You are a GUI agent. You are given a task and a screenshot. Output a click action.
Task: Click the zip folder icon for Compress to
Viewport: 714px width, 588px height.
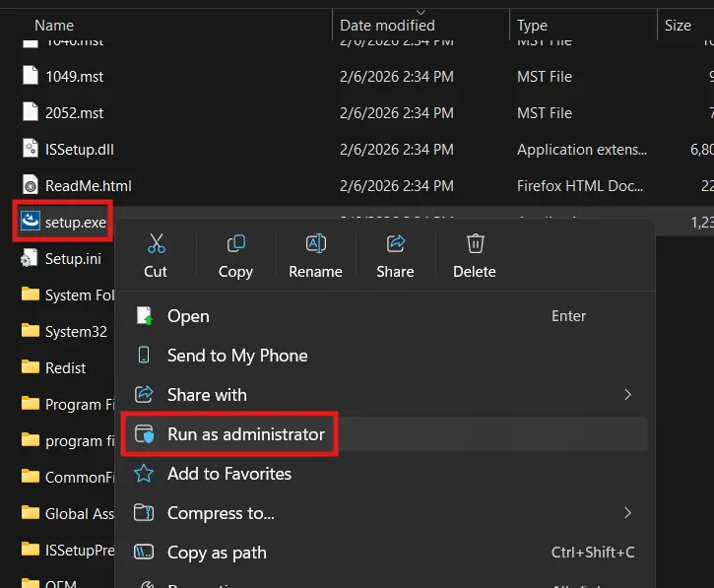point(144,513)
